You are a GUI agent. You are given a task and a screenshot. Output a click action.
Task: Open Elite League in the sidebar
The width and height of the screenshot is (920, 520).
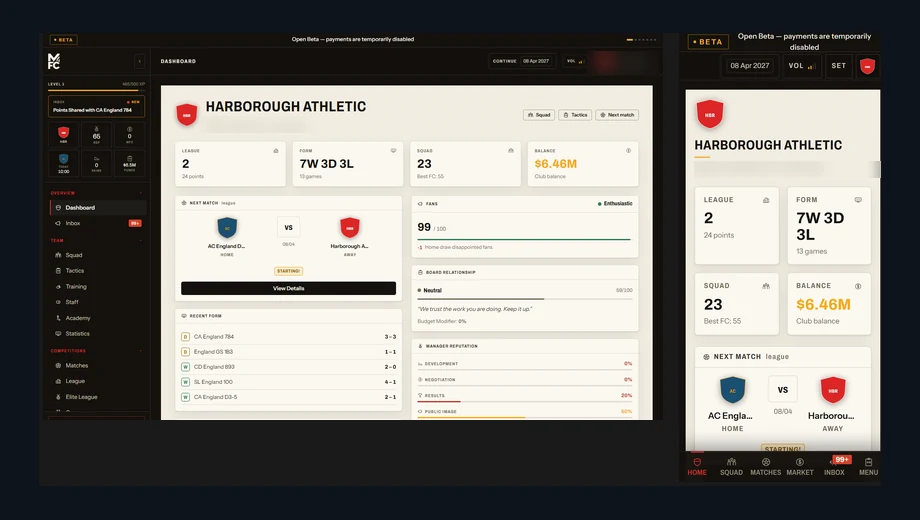(98, 397)
